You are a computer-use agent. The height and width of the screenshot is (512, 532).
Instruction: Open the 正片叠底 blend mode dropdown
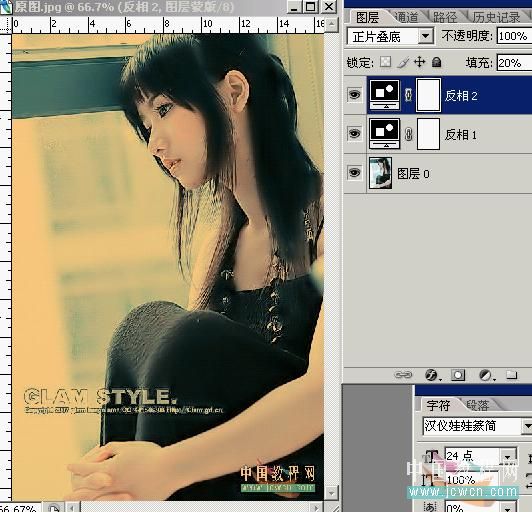425,36
